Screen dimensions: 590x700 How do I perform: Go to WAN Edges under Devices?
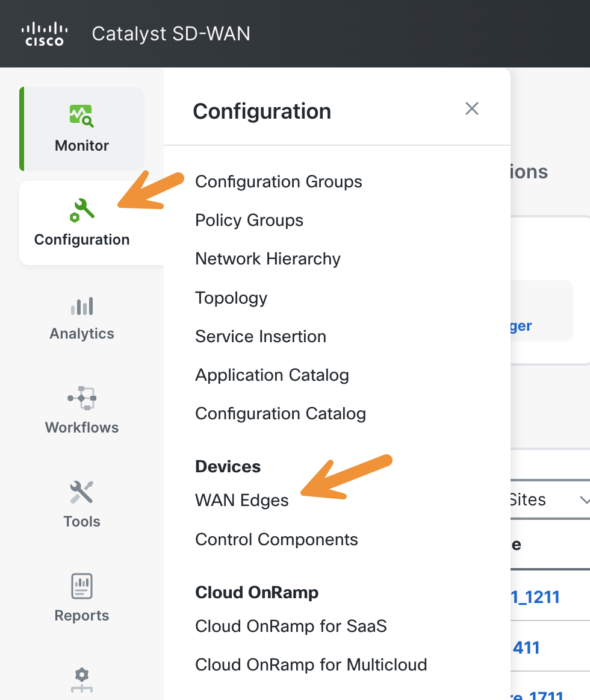tap(242, 501)
